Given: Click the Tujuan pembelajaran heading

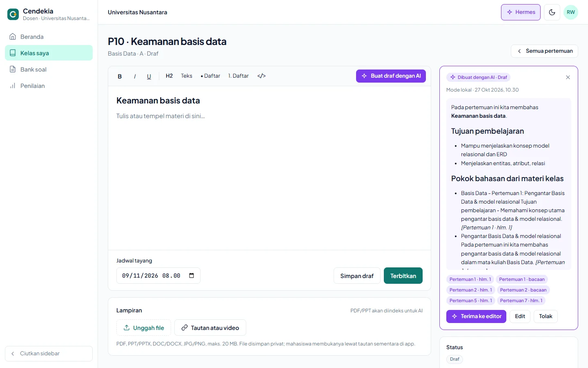Looking at the screenshot, I should pos(488,131).
